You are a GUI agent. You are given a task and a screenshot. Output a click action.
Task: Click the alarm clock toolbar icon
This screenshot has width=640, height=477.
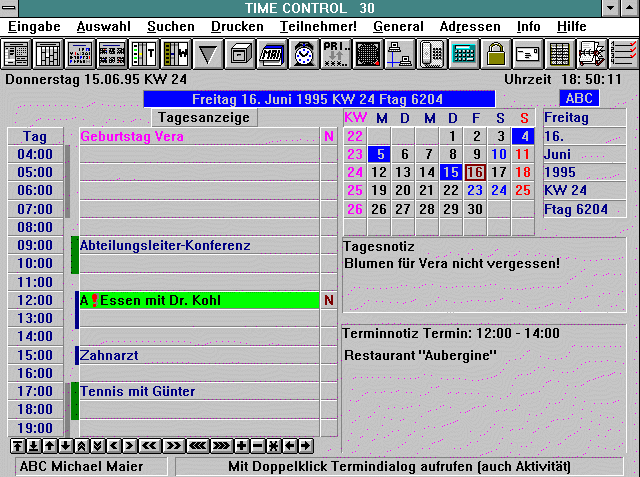point(303,54)
